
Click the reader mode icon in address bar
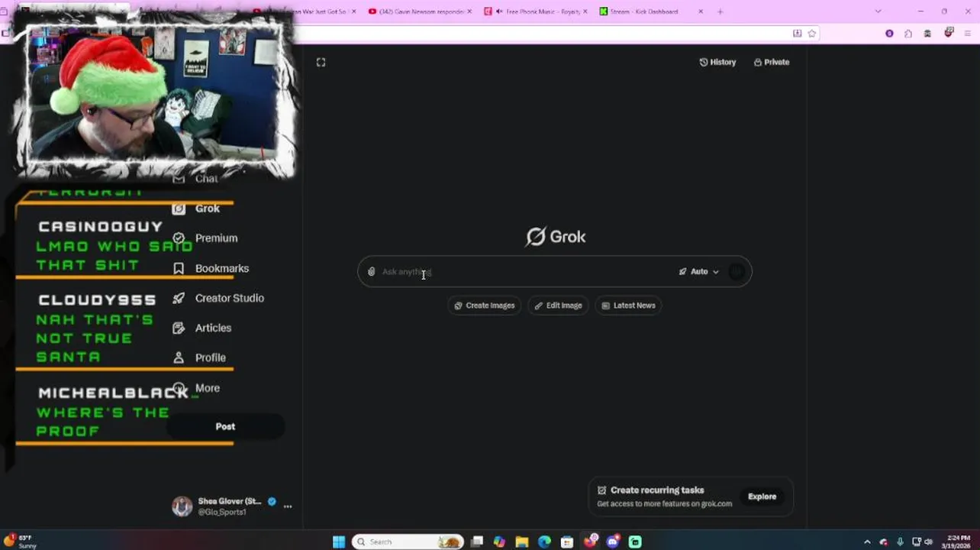pyautogui.click(x=797, y=34)
